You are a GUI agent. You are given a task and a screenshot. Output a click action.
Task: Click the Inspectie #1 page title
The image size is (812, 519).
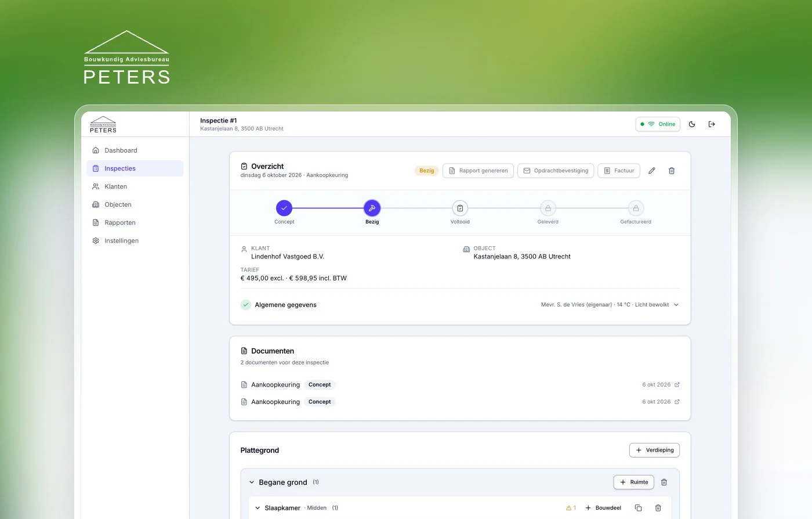click(x=219, y=121)
